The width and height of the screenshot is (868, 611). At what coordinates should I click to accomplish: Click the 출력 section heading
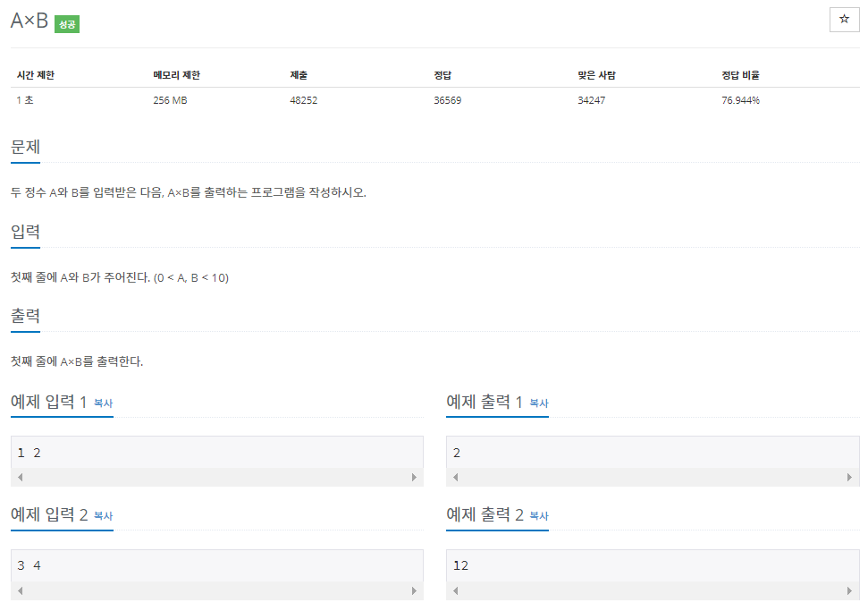[x=25, y=316]
